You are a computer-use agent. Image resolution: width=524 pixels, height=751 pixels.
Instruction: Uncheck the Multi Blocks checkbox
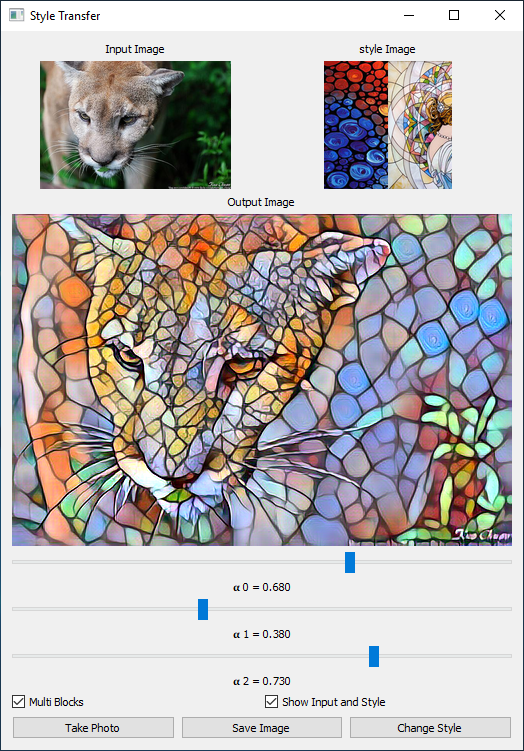(x=19, y=702)
